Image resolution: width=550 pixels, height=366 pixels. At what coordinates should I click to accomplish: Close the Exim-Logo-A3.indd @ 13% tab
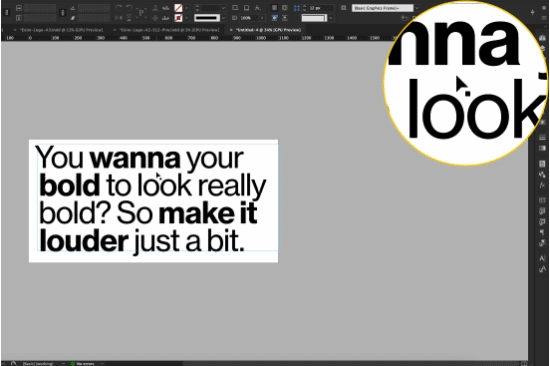tap(15, 30)
